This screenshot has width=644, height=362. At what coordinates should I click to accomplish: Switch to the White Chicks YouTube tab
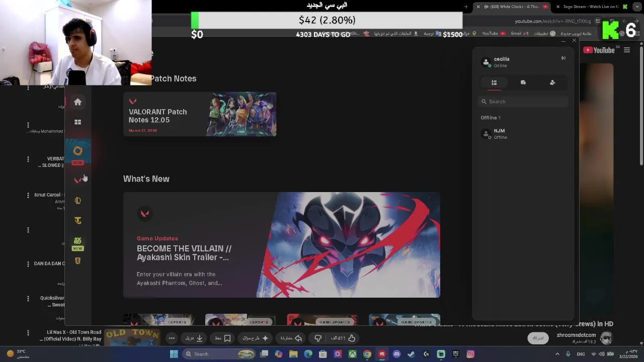512,7
